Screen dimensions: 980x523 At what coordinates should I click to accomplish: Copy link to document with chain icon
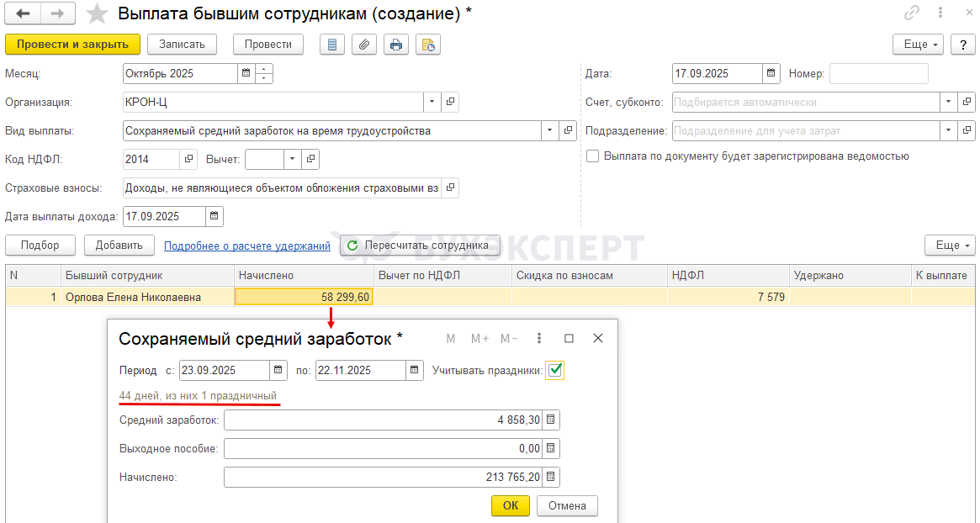[x=912, y=13]
